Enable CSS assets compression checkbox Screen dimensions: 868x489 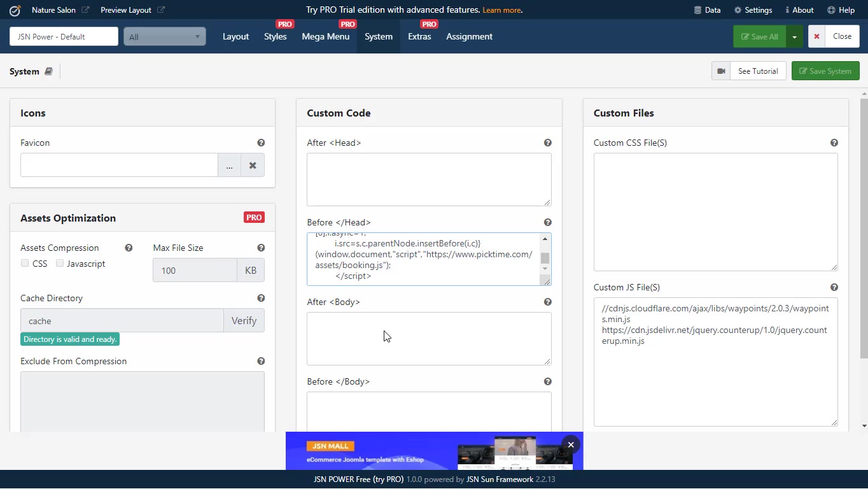click(25, 264)
